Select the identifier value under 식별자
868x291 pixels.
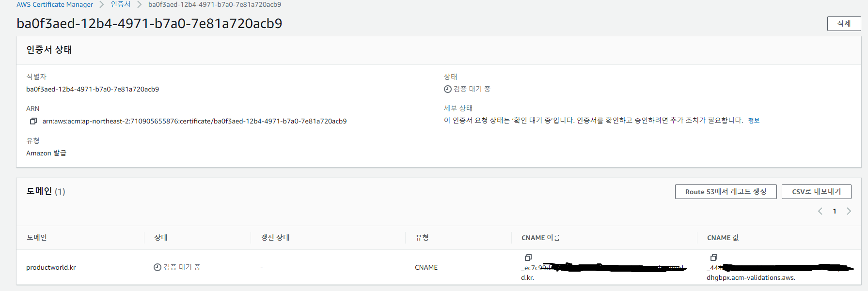tap(93, 89)
